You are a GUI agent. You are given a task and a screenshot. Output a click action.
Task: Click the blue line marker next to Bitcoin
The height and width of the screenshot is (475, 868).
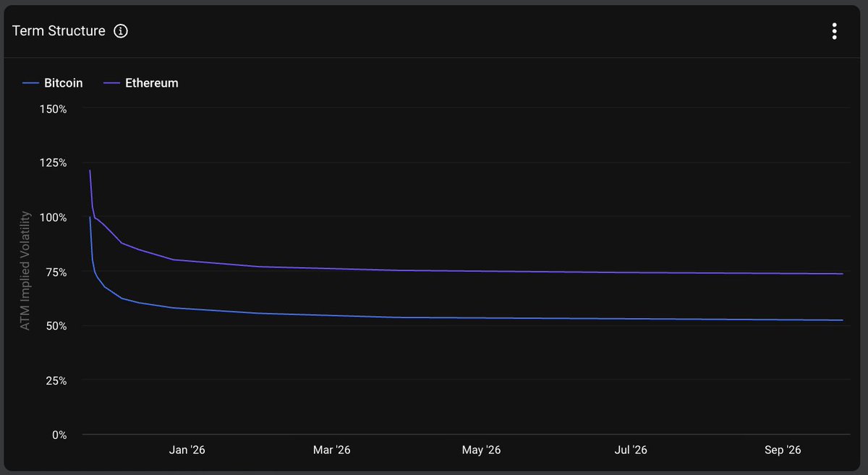(x=31, y=82)
